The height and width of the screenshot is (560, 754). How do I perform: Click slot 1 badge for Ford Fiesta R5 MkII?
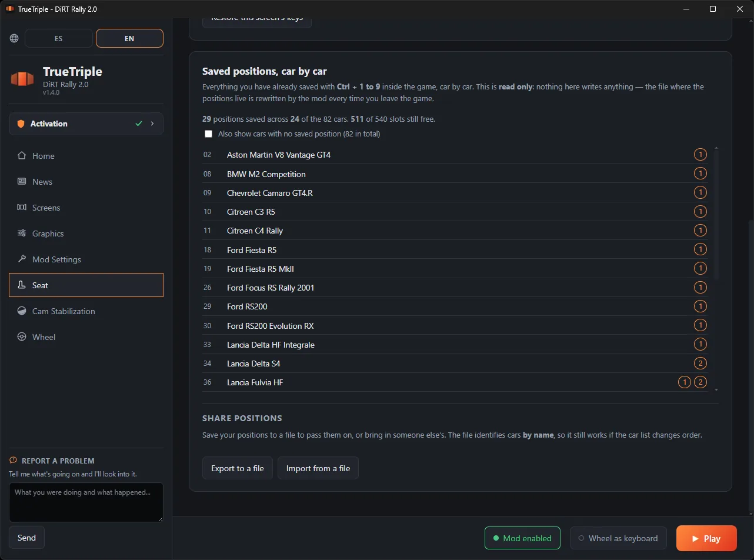(x=700, y=268)
